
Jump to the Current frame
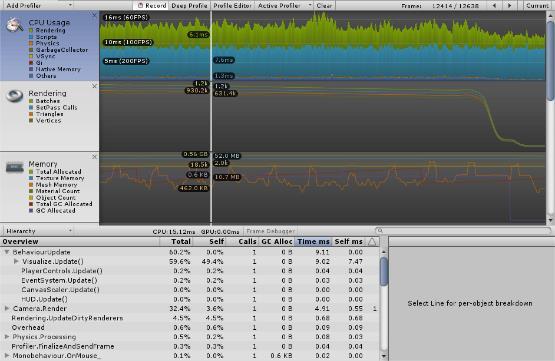click(x=538, y=5)
